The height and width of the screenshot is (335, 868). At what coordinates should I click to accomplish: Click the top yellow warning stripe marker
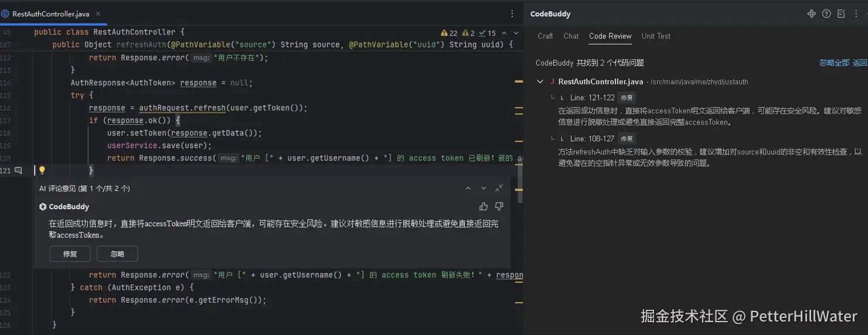pyautogui.click(x=519, y=81)
